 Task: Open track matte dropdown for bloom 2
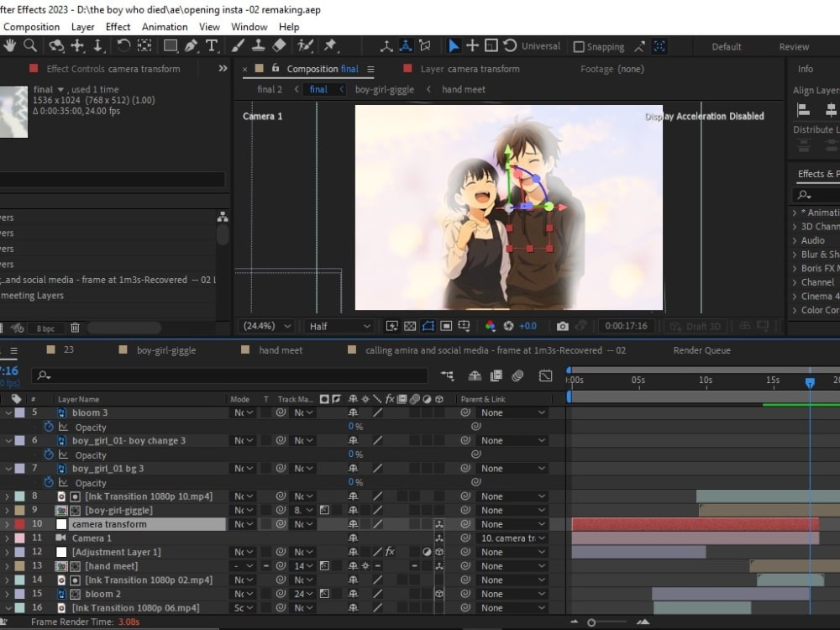click(302, 594)
